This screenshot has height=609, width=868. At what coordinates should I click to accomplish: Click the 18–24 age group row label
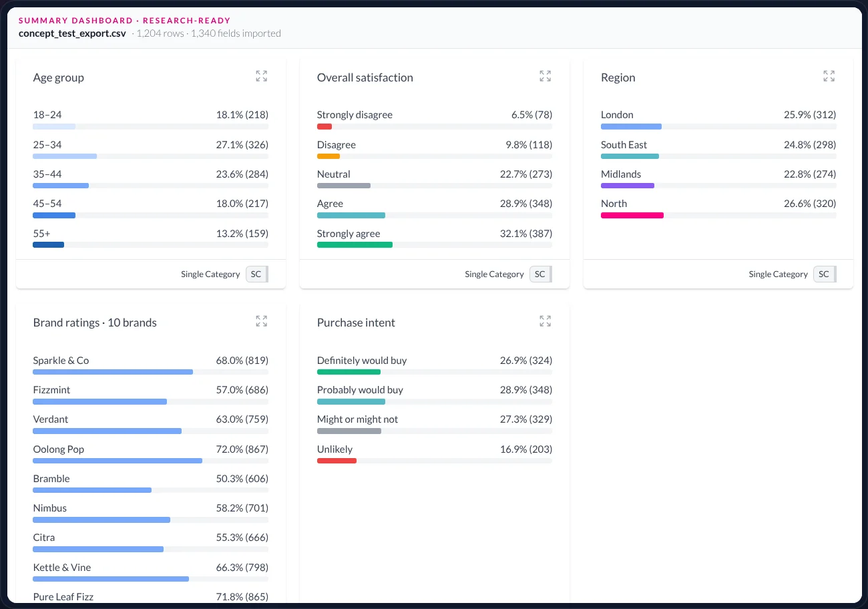tap(47, 115)
